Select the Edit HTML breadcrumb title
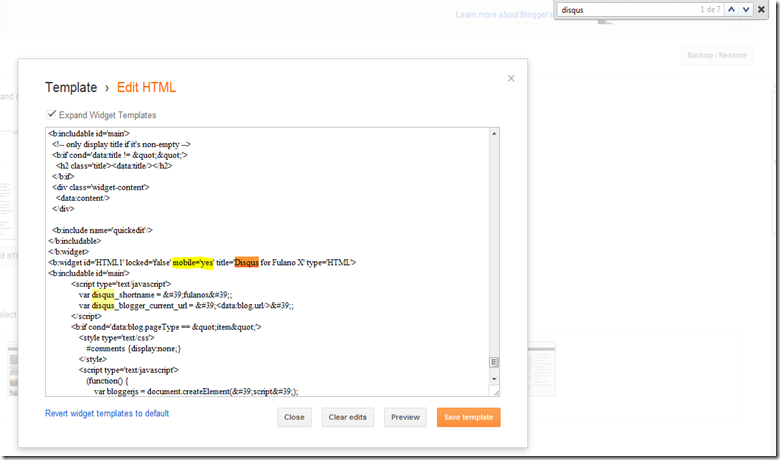 [146, 88]
